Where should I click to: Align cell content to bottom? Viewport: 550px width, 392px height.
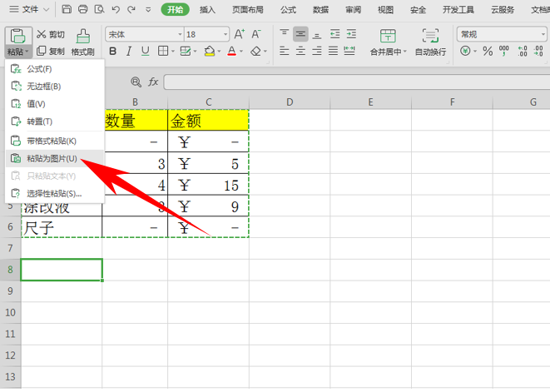(x=317, y=35)
